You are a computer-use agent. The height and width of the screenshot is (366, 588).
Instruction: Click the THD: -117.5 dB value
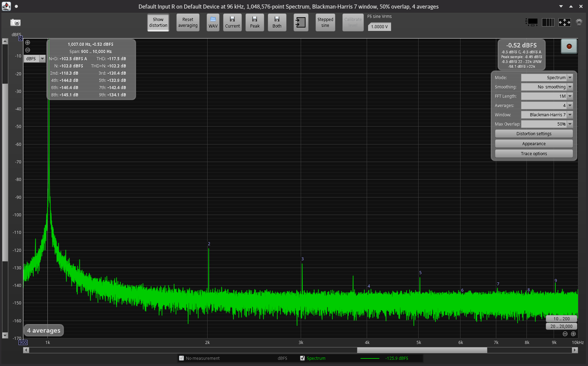[111, 58]
